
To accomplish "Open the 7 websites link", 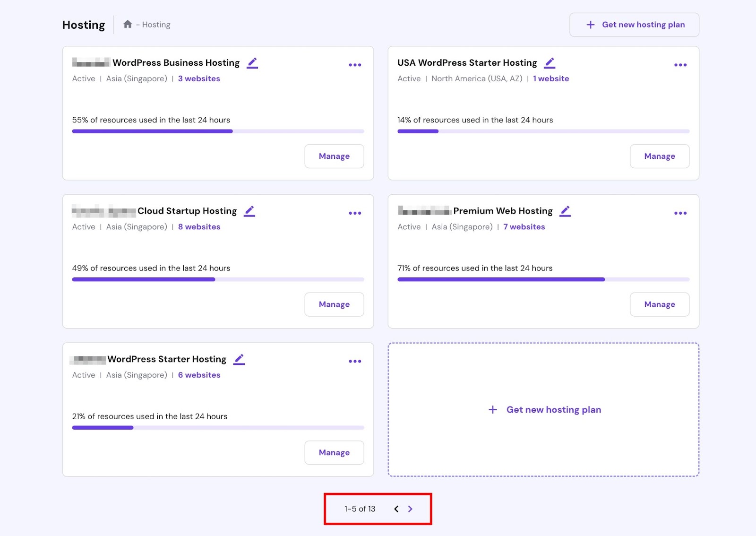I will tap(524, 227).
